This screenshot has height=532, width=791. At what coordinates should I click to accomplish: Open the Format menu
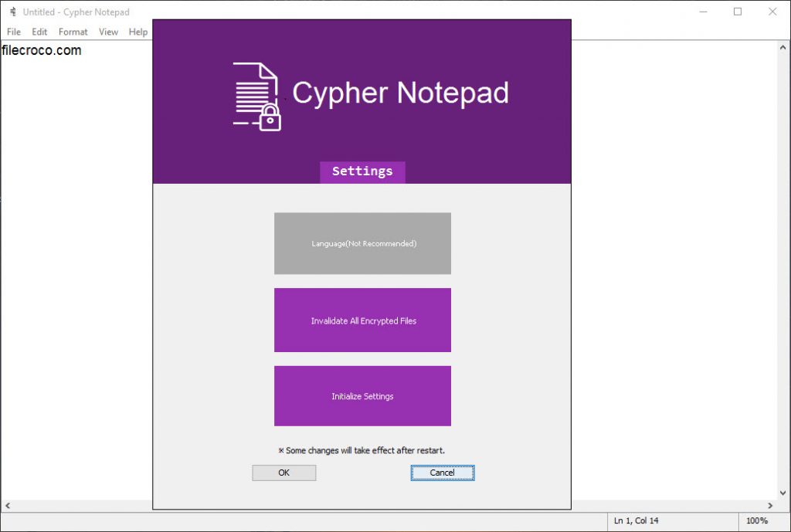tap(73, 32)
